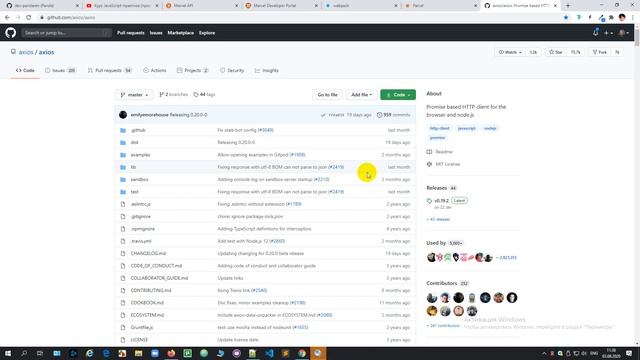Open the plus create-new dropdown in header
Screen dimensions: 640x360
point(608,33)
